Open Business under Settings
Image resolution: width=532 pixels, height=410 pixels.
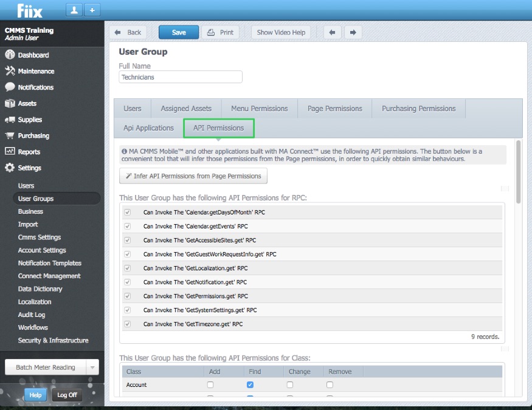tap(30, 211)
